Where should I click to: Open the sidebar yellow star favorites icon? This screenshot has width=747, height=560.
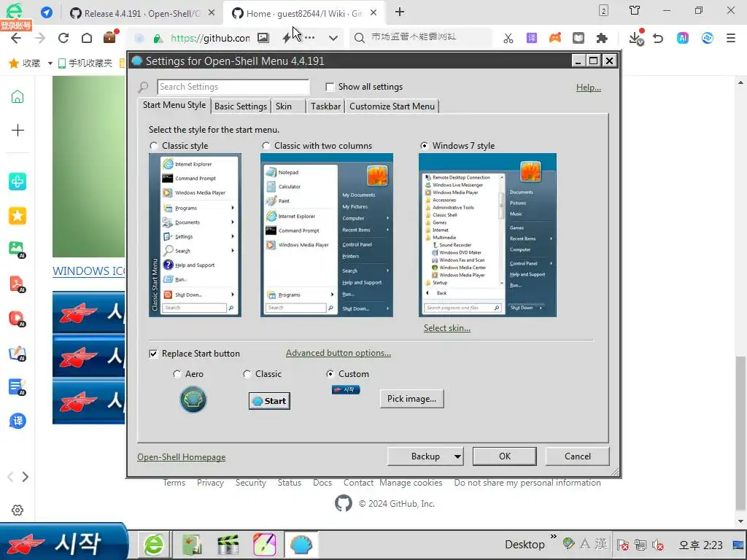tap(18, 216)
